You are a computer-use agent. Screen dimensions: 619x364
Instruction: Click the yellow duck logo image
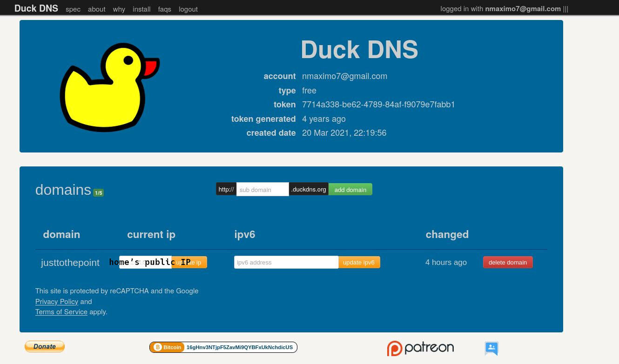coord(109,87)
